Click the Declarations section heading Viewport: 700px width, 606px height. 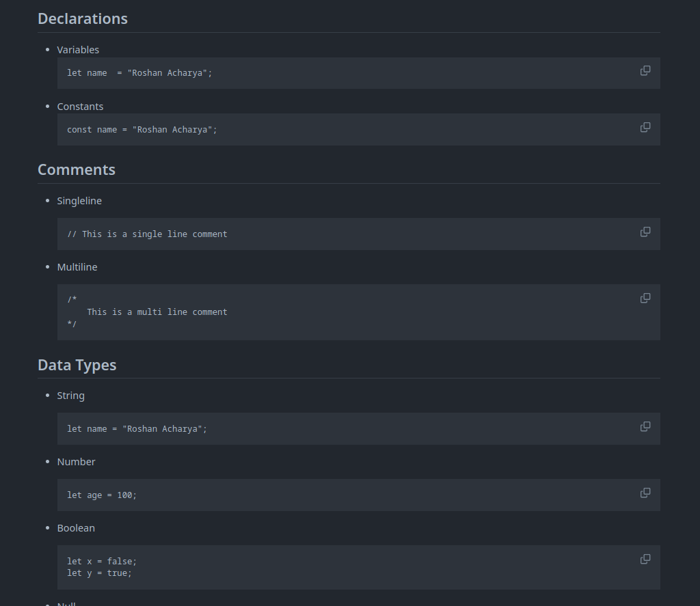(82, 18)
